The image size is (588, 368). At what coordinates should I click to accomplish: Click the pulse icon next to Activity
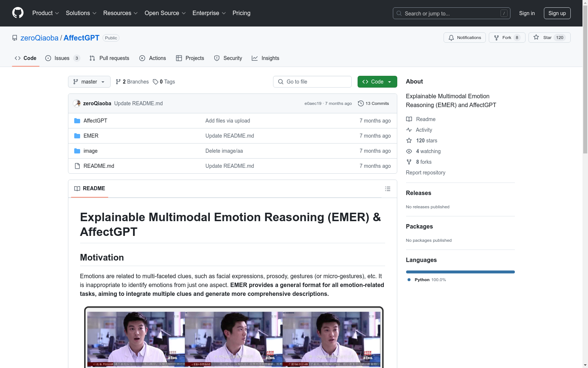pyautogui.click(x=409, y=130)
